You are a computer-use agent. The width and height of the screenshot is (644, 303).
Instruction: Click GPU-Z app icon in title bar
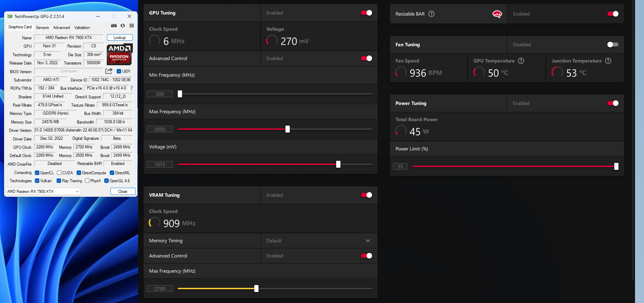[x=10, y=16]
